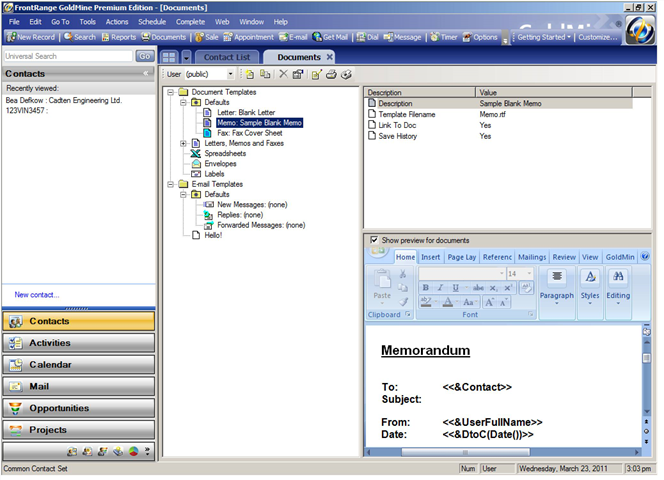Click the Dial phone toolbar button

click(x=367, y=37)
